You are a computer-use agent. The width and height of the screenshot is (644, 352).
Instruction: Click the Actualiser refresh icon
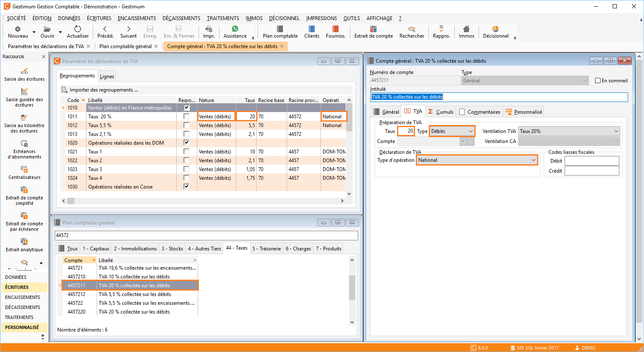pos(78,29)
